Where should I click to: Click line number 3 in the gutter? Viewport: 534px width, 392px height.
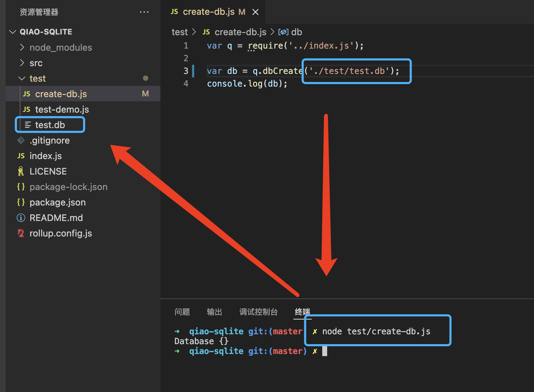coord(186,71)
